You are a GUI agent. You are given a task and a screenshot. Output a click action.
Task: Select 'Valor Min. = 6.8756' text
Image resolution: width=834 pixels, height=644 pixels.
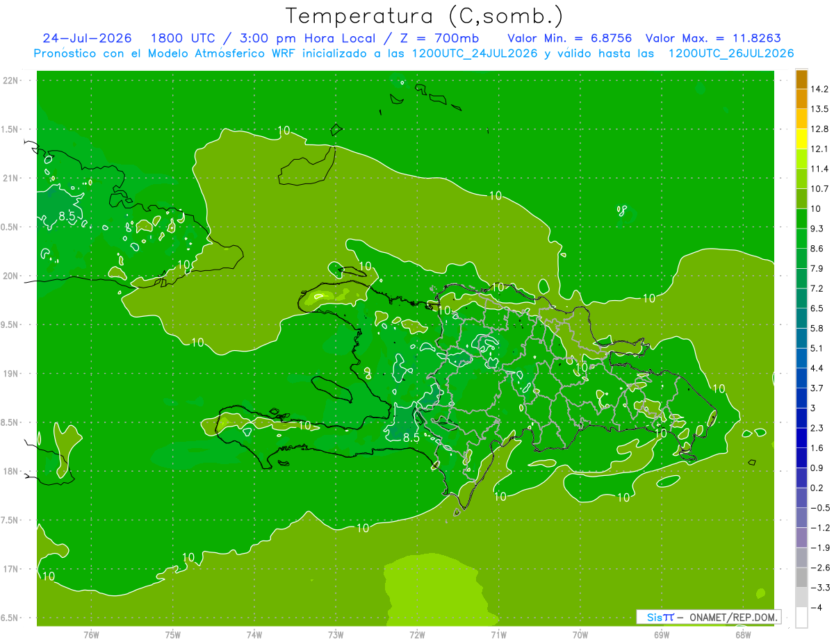tap(570, 38)
